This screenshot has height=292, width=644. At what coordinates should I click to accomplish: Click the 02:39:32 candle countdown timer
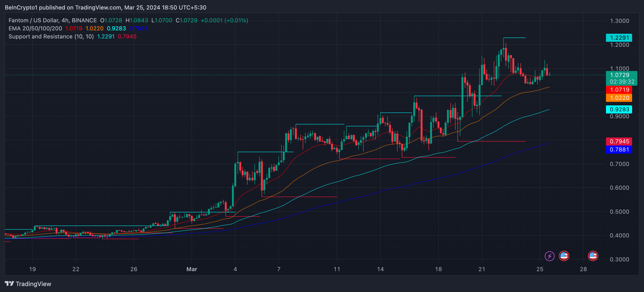622,82
